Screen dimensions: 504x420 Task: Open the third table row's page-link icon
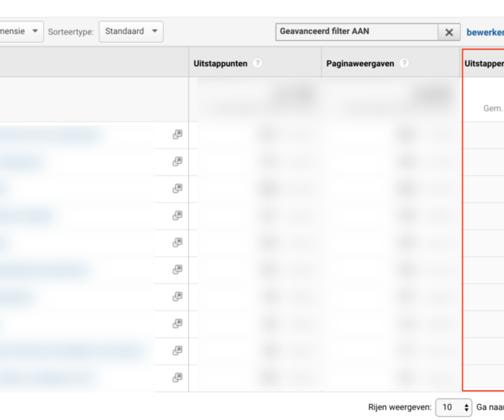177,189
